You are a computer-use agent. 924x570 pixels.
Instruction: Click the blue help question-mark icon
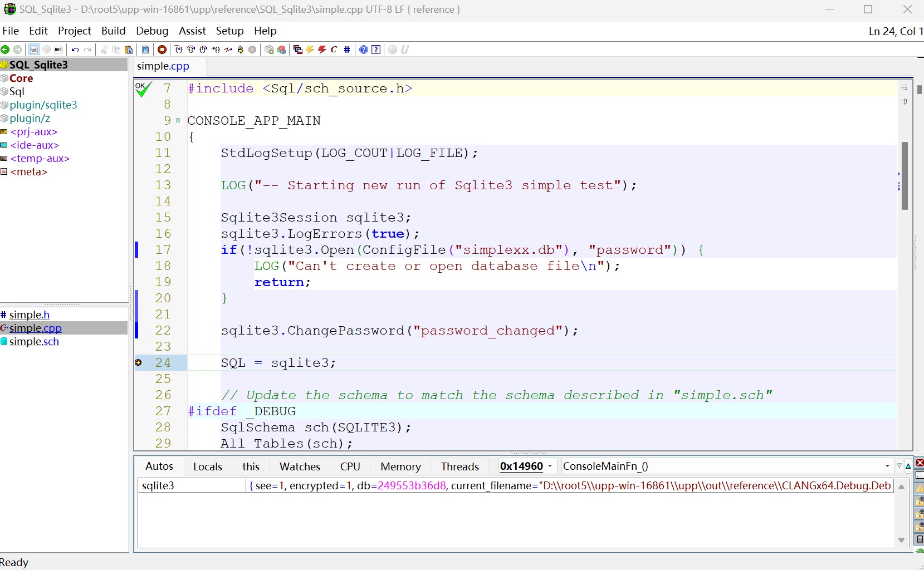click(x=364, y=50)
